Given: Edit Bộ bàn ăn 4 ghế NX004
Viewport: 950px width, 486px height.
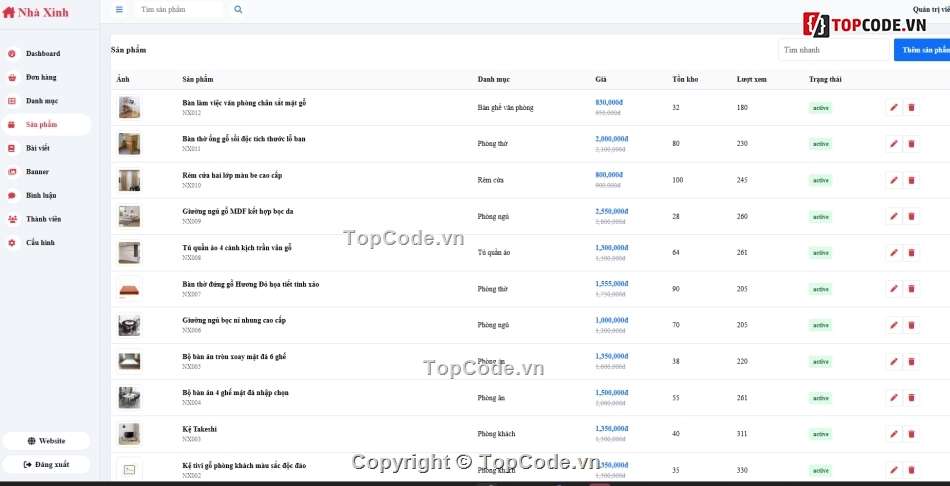Looking at the screenshot, I should coord(893,398).
